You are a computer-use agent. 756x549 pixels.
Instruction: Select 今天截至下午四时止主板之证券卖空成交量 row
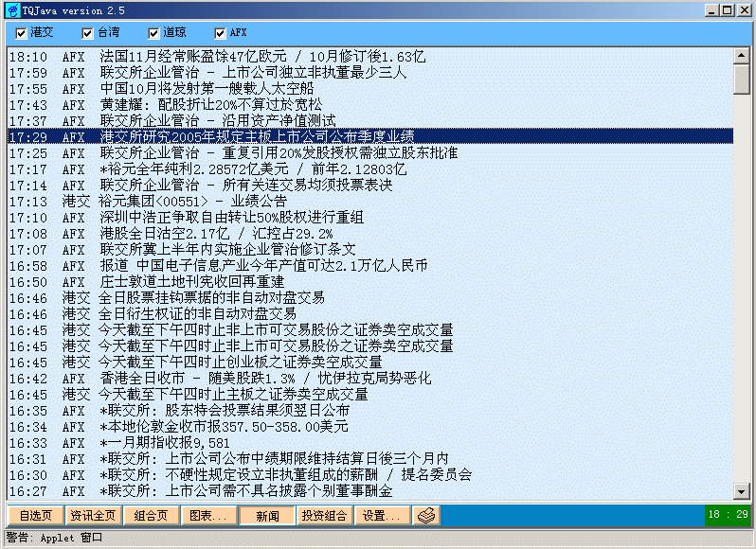[370, 395]
